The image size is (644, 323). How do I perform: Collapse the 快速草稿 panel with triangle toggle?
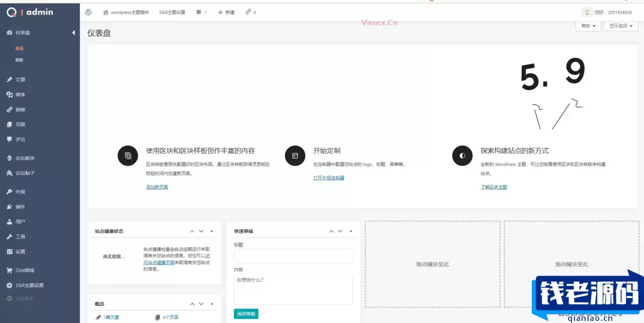tap(351, 231)
